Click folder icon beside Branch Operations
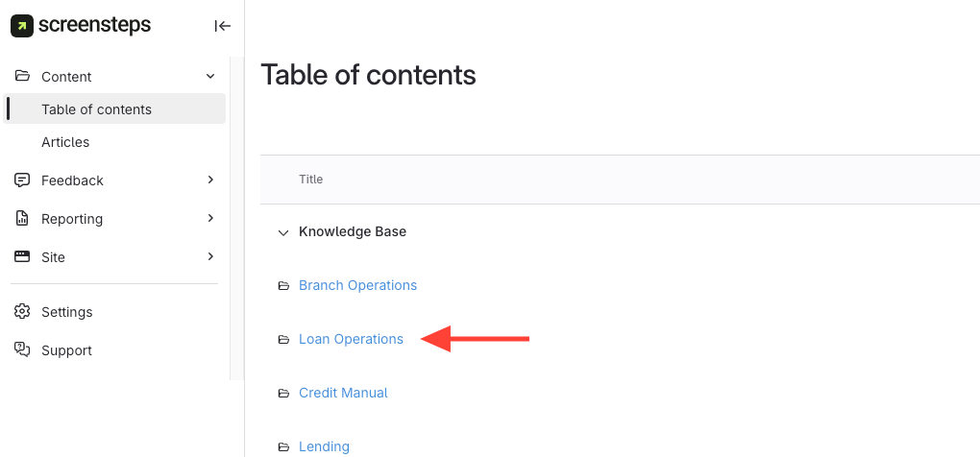 click(283, 286)
